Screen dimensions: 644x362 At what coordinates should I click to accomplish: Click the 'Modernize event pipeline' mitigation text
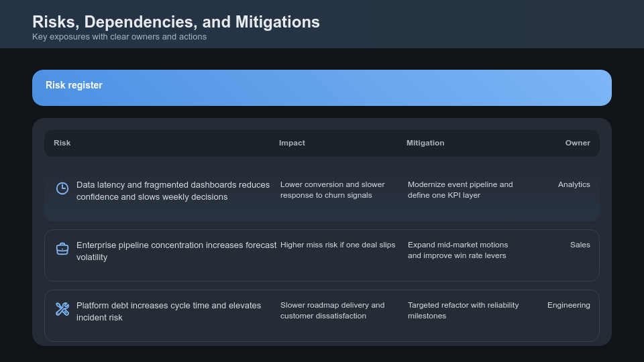tap(460, 190)
